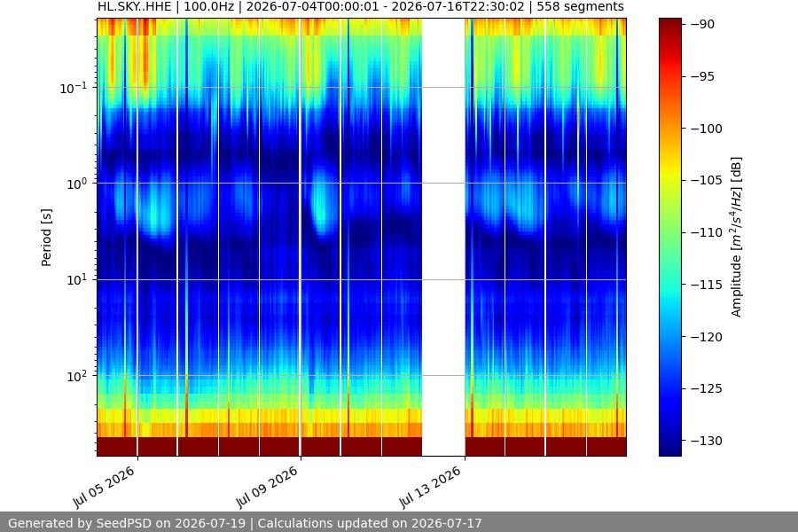Click the −115 colorbar tick label
This screenshot has height=532, width=798.
coord(707,285)
